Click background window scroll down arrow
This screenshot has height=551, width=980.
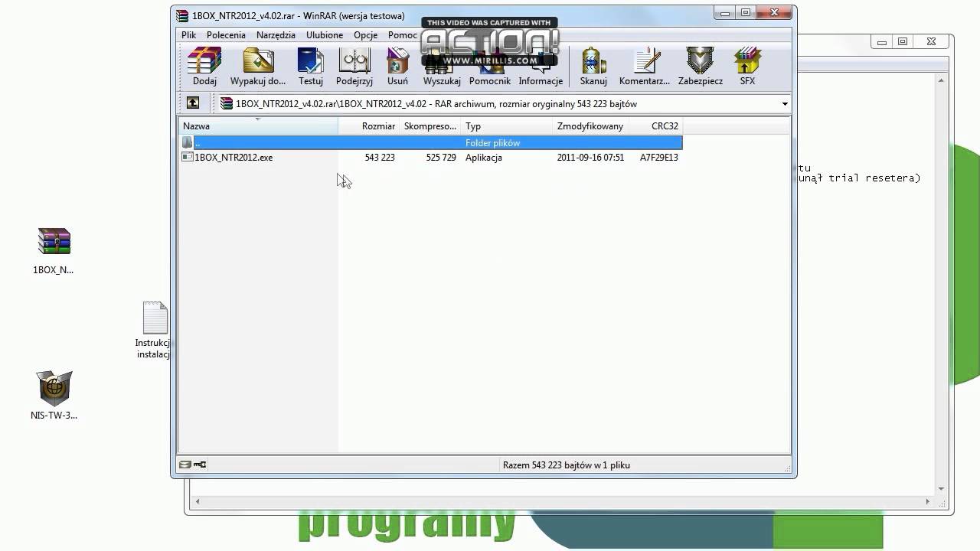(x=942, y=488)
